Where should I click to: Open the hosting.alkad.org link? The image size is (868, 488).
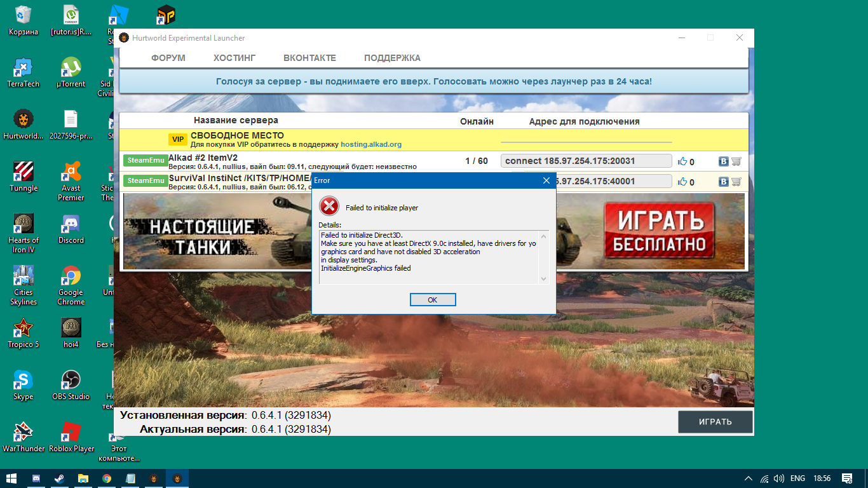click(371, 144)
